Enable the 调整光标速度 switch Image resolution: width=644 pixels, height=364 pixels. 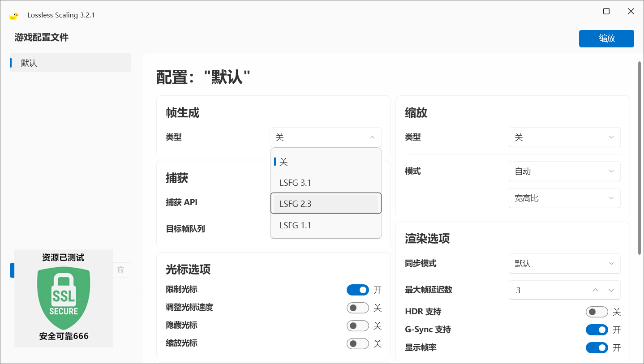(x=358, y=308)
